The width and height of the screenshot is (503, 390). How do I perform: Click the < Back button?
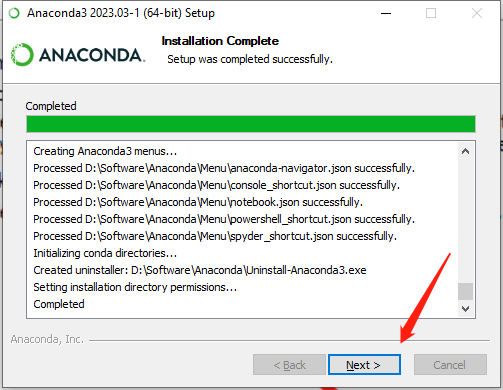pyautogui.click(x=289, y=365)
